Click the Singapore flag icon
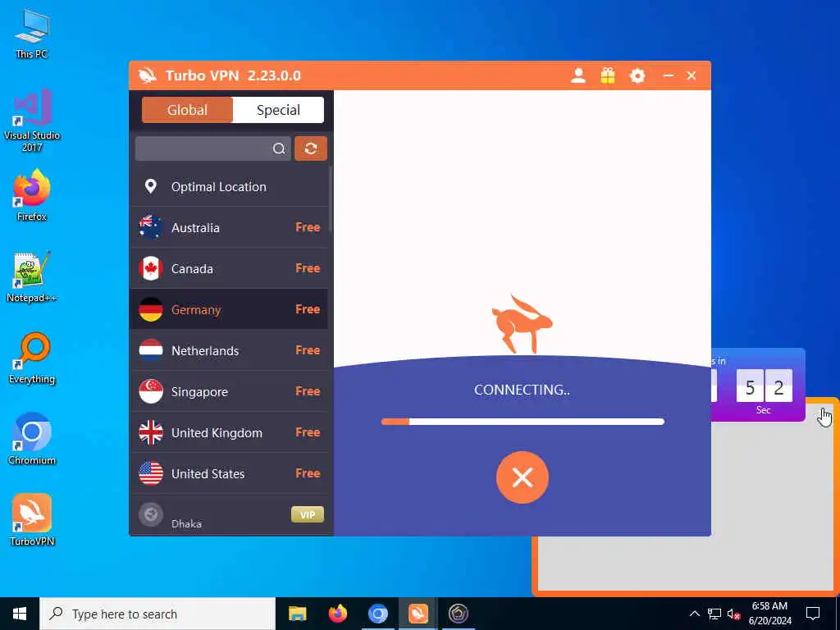The image size is (840, 630). pos(151,391)
